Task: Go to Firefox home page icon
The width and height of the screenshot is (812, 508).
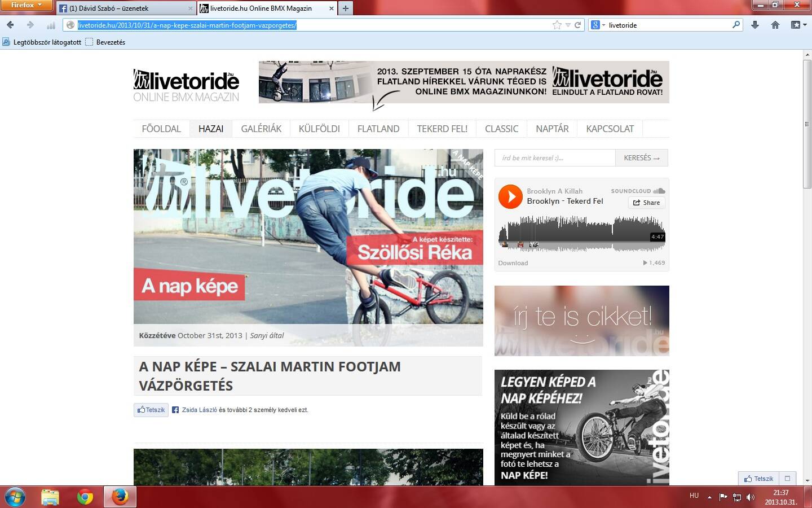Action: pos(775,25)
